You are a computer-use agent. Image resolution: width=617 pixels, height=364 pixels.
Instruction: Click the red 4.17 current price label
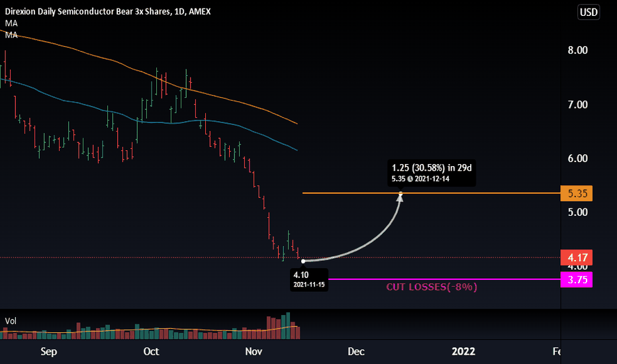click(x=577, y=257)
